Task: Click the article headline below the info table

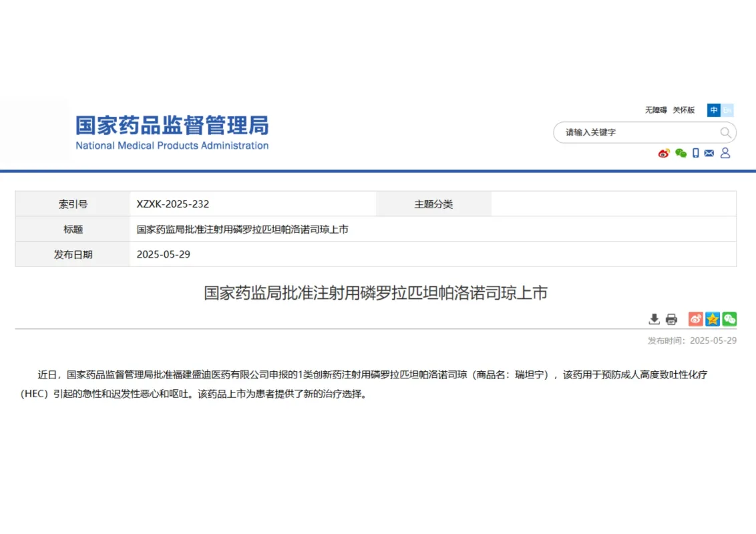Action: [x=375, y=292]
